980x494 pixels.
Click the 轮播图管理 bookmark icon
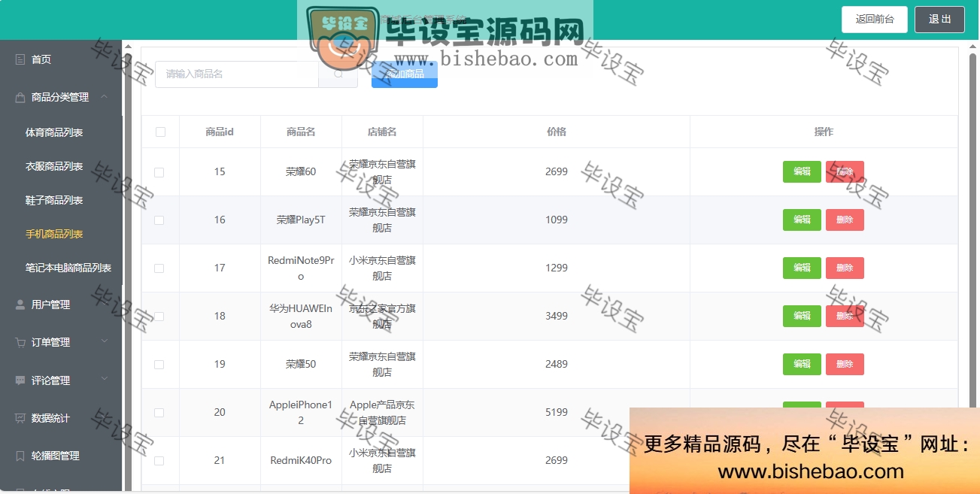click(x=20, y=456)
